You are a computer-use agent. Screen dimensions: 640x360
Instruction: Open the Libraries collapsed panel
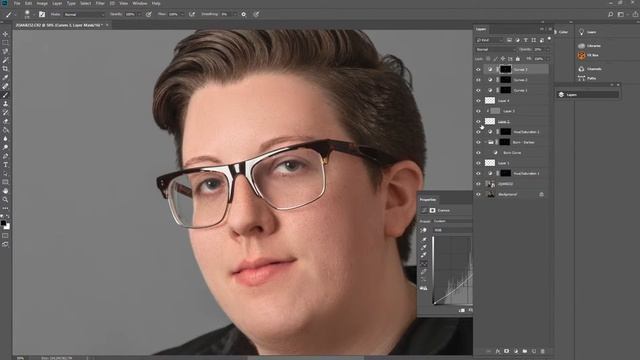590,46
